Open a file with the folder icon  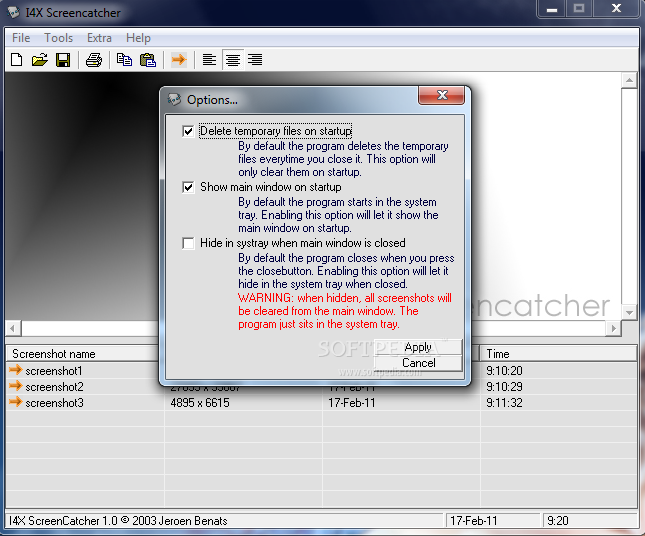coord(40,60)
